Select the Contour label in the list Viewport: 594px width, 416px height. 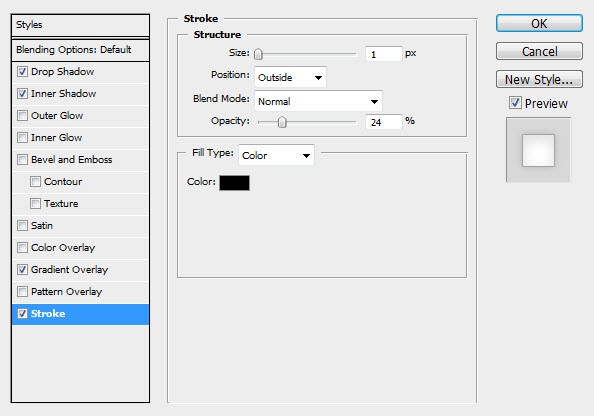[63, 181]
